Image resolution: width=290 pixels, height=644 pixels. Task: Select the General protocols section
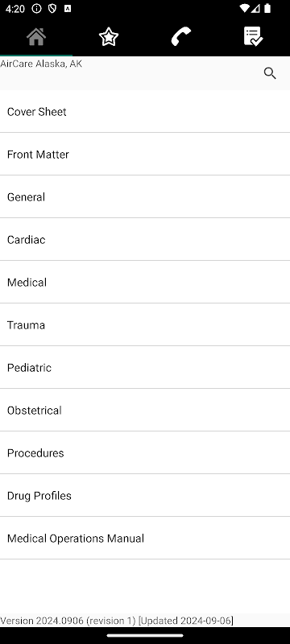(145, 196)
